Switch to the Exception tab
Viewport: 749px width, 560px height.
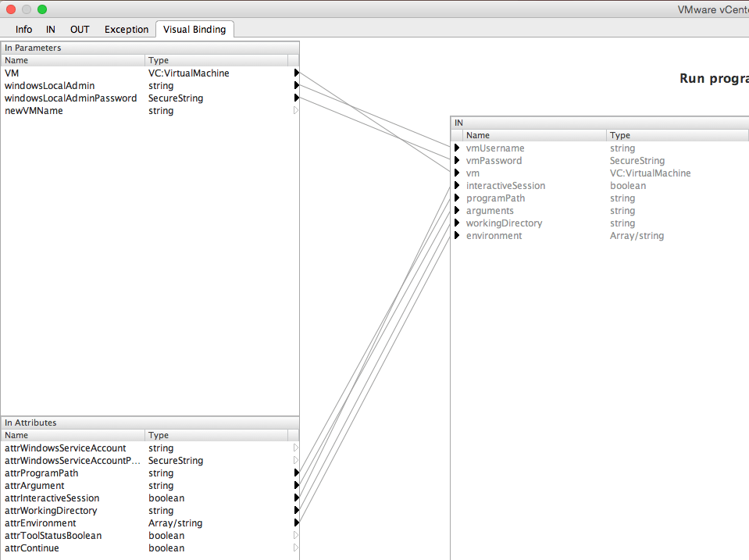click(x=126, y=29)
